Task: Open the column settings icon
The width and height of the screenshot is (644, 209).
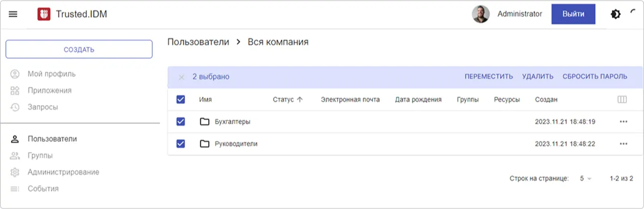Action: coord(623,100)
